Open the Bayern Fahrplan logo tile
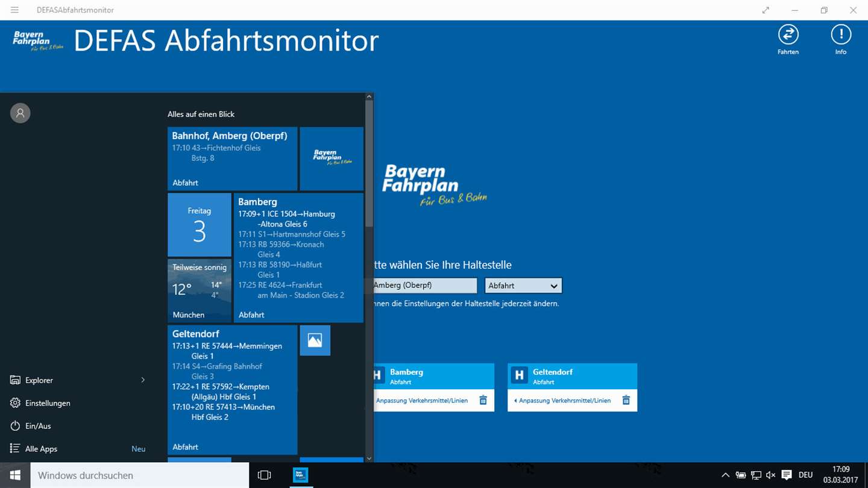 coord(332,158)
